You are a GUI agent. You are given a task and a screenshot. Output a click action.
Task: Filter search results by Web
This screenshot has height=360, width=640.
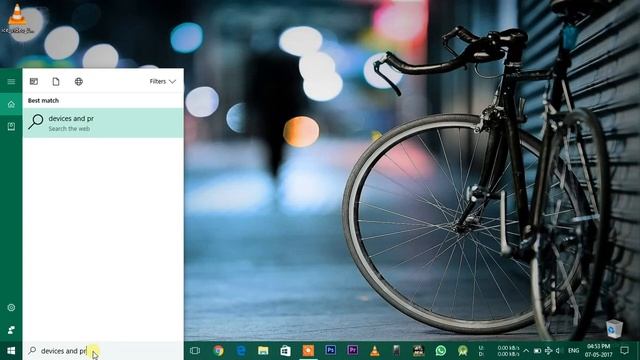[x=79, y=82]
